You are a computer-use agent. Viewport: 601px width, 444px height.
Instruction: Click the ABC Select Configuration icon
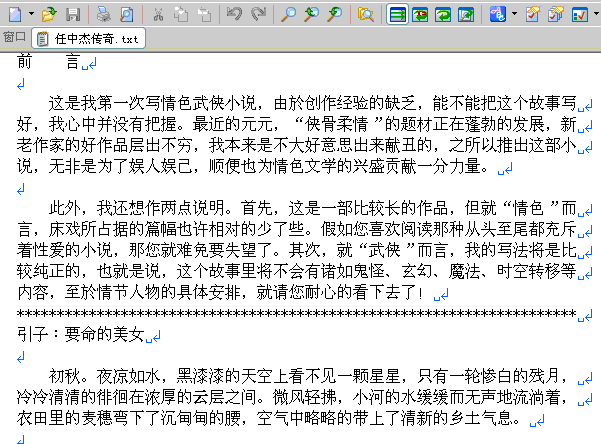(498, 15)
